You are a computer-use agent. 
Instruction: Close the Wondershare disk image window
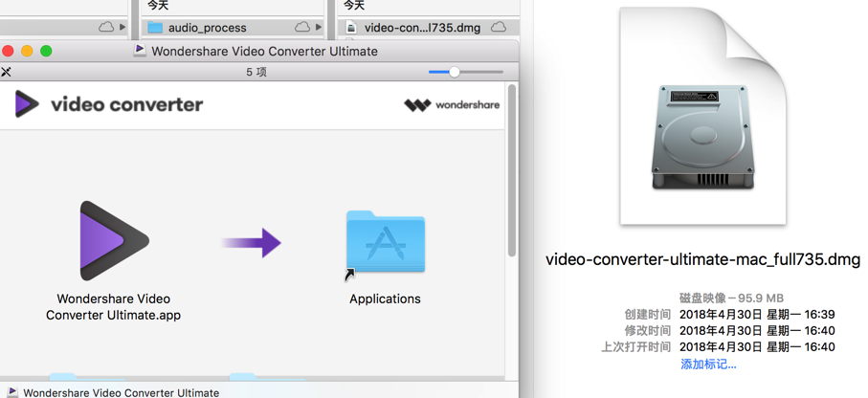pyautogui.click(x=8, y=51)
